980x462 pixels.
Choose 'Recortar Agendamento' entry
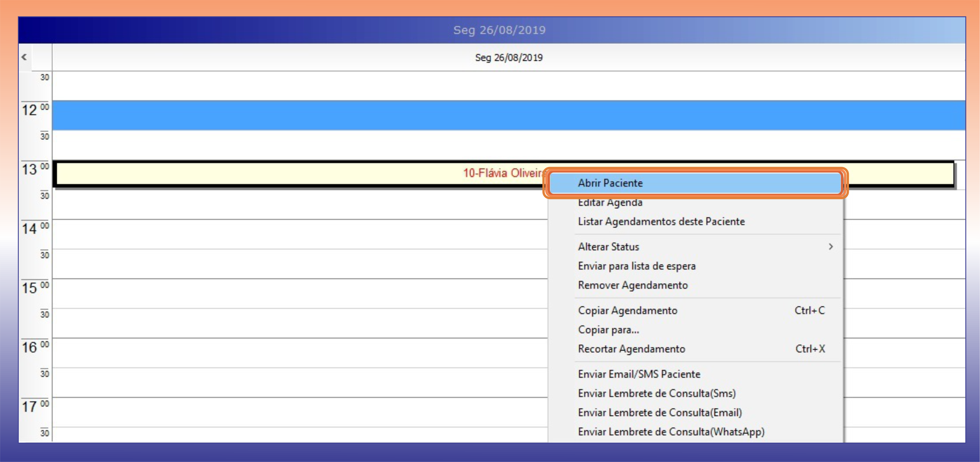click(x=632, y=349)
